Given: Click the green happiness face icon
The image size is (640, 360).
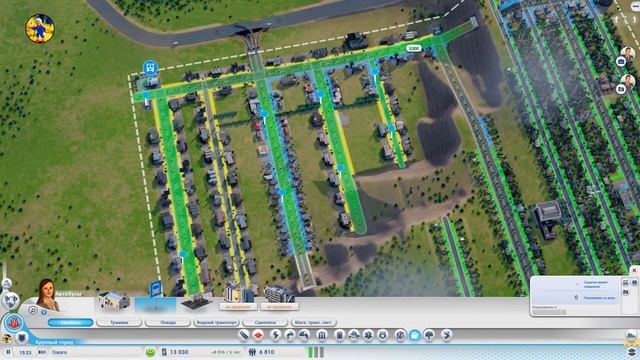Looking at the screenshot, I should pos(150,352).
